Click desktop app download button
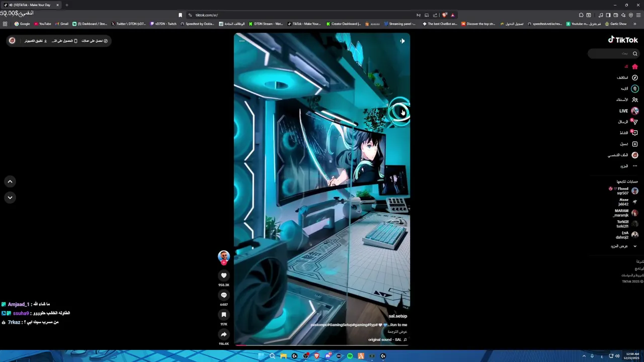Image resolution: width=644 pixels, height=362 pixels. click(x=36, y=41)
